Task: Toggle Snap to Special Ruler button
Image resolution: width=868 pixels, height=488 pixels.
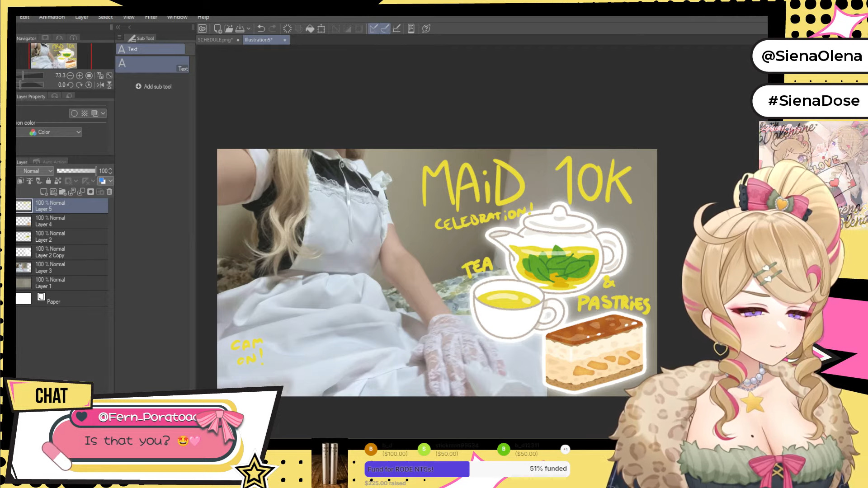Action: click(x=385, y=29)
